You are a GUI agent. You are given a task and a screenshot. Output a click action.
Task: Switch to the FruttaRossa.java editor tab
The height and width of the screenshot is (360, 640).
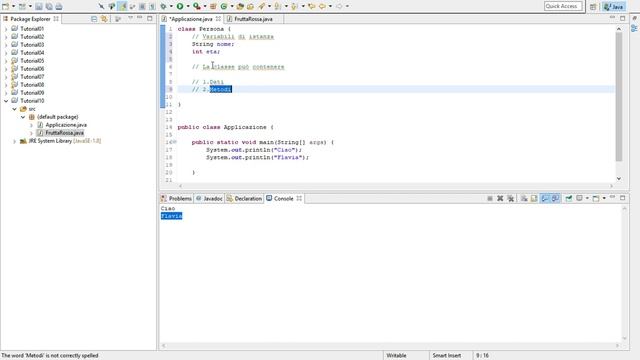253,19
